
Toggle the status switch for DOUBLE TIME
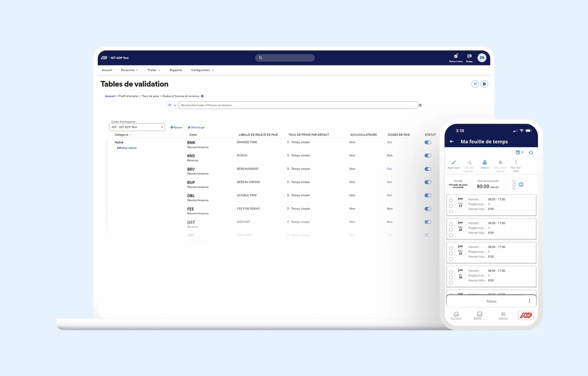(428, 195)
